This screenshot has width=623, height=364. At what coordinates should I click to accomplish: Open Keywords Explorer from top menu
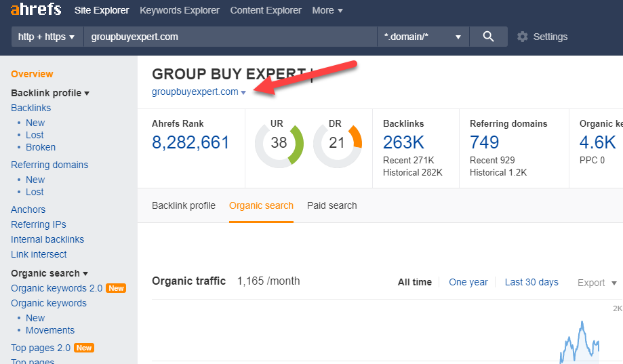[x=180, y=10]
